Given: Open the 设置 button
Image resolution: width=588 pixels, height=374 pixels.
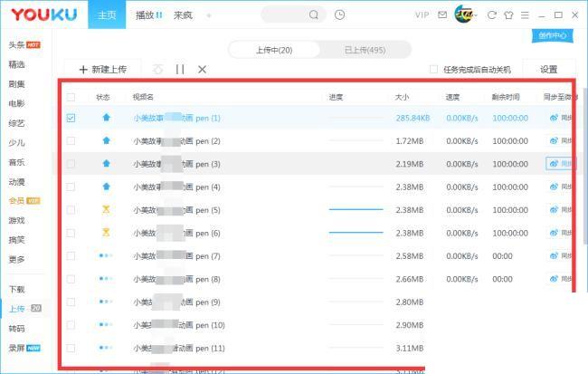Looking at the screenshot, I should tap(548, 69).
